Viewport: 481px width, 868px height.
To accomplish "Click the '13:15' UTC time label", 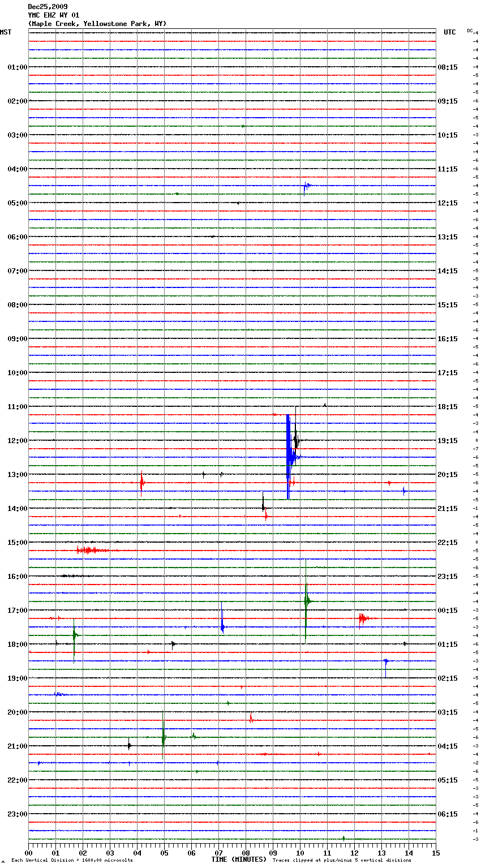I will coord(448,237).
